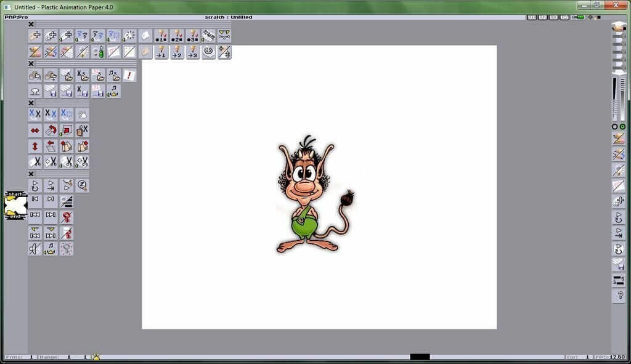Close the top drawing tools panel

point(31,24)
